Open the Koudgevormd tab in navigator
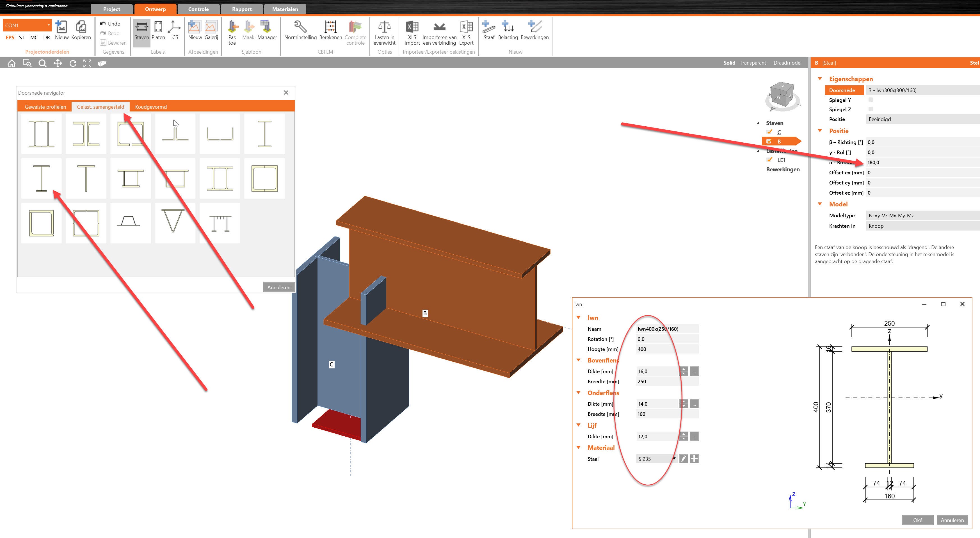 click(151, 107)
